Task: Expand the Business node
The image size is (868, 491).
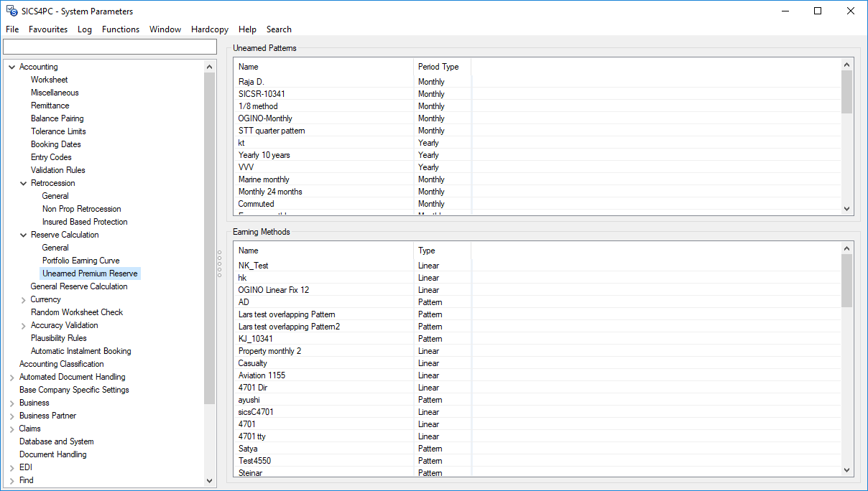Action: click(x=11, y=402)
